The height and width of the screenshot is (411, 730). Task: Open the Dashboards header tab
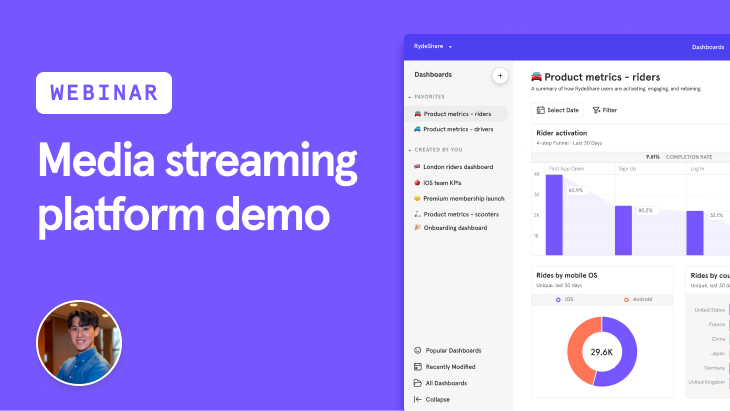(x=708, y=47)
